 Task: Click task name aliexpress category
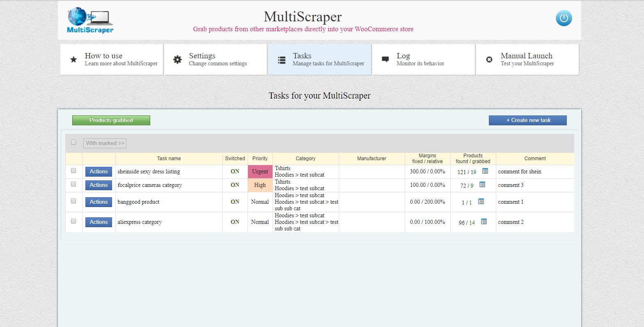[x=140, y=222]
